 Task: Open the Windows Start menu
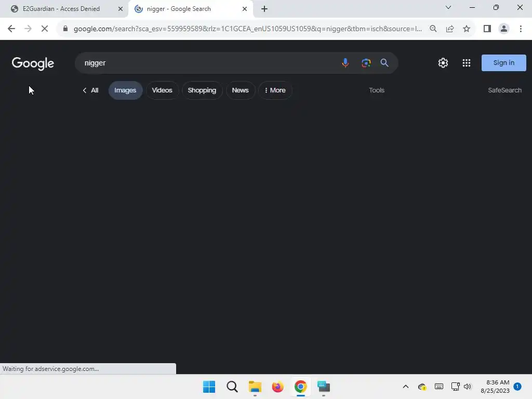pos(209,387)
